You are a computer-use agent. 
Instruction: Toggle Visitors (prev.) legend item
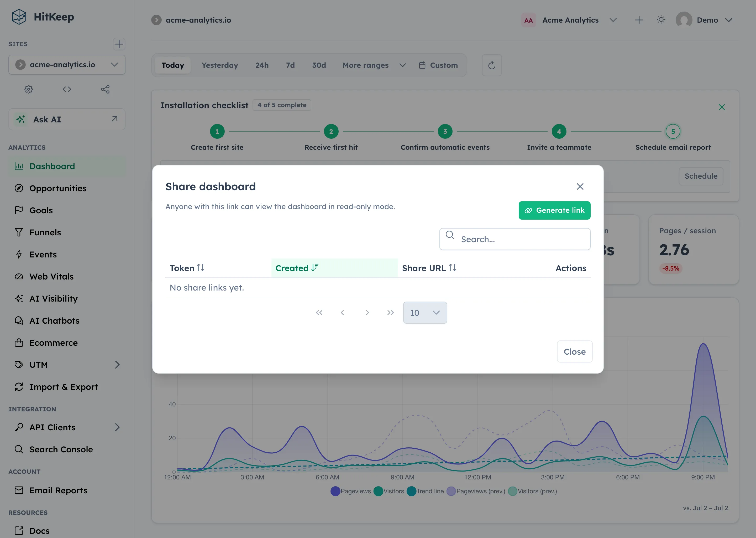[533, 491]
